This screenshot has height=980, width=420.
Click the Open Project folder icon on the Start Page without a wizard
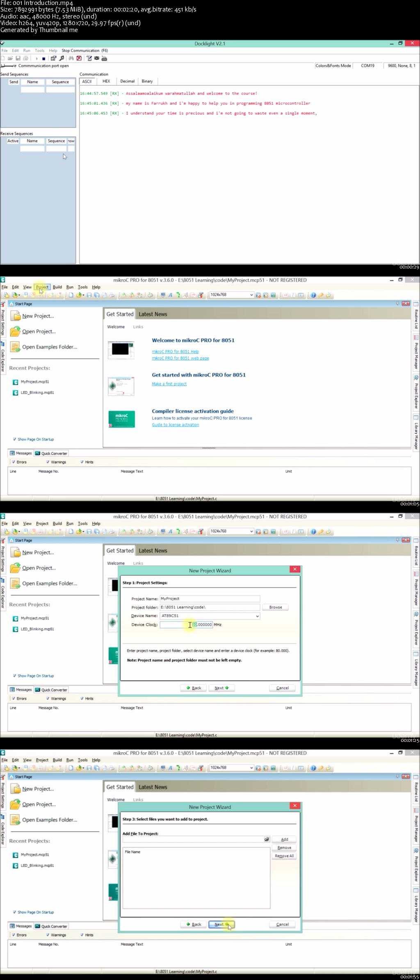pyautogui.click(x=16, y=331)
